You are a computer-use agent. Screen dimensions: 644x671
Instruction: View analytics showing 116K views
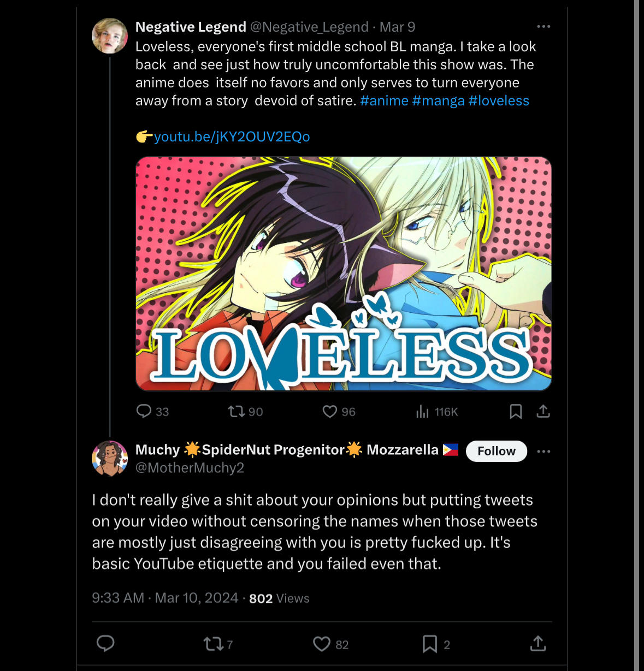[422, 411]
